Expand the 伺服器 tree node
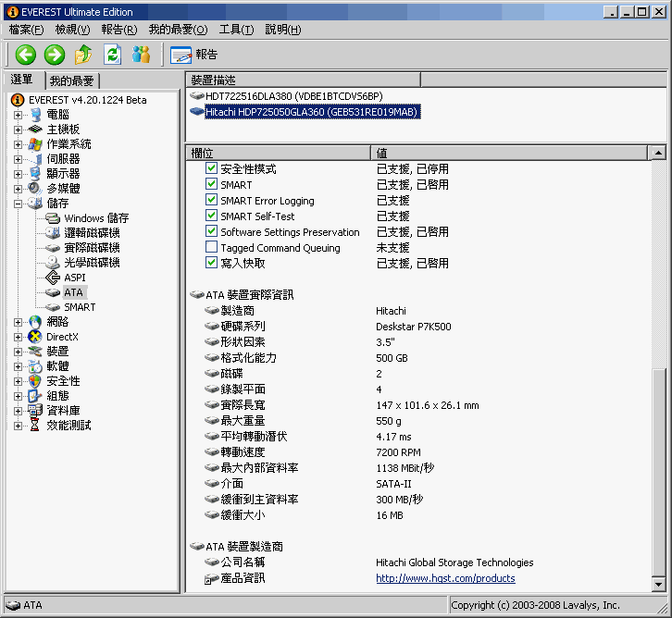 click(18, 159)
